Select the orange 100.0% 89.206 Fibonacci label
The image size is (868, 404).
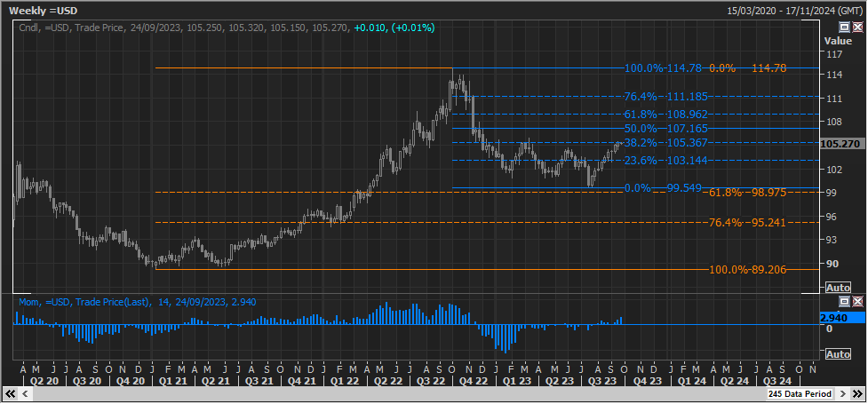pyautogui.click(x=747, y=270)
